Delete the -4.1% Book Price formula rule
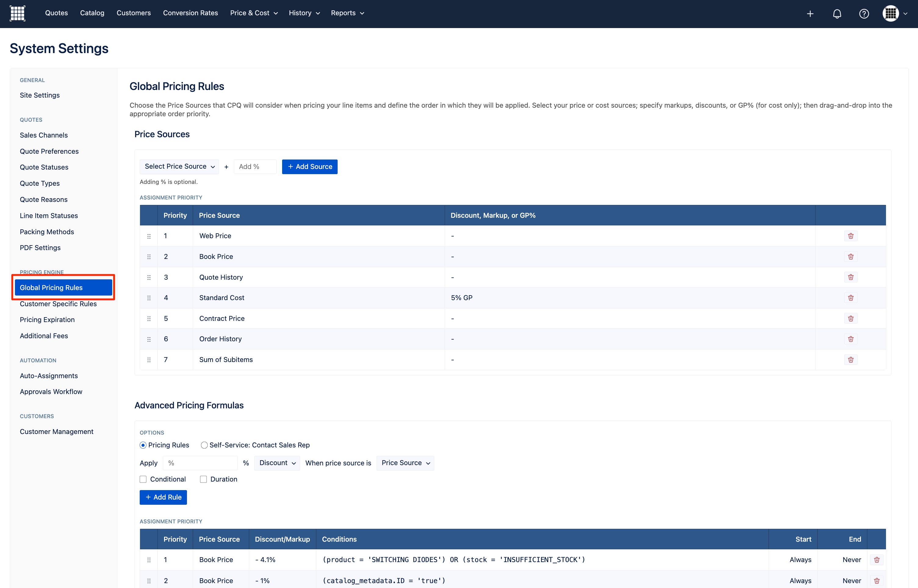918x588 pixels. [x=877, y=560]
